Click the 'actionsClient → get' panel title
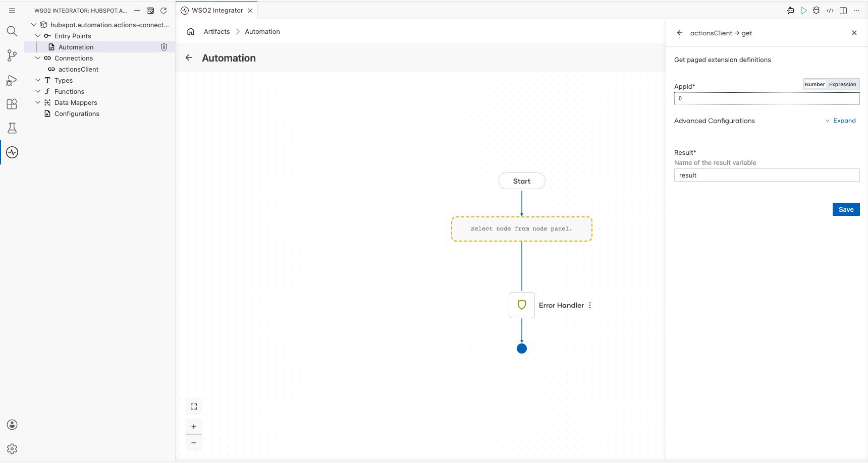868x463 pixels. pos(721,33)
